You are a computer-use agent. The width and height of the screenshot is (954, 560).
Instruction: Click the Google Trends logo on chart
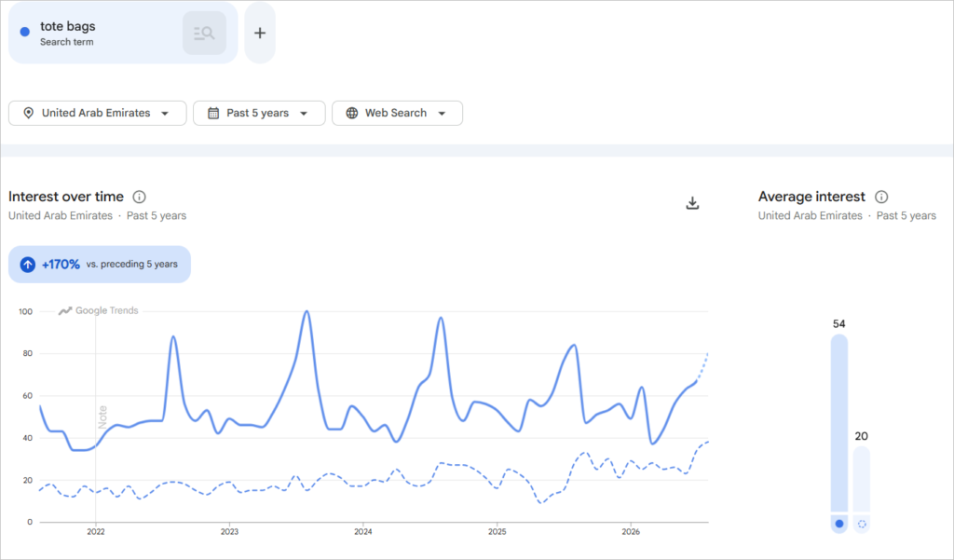[x=98, y=310]
